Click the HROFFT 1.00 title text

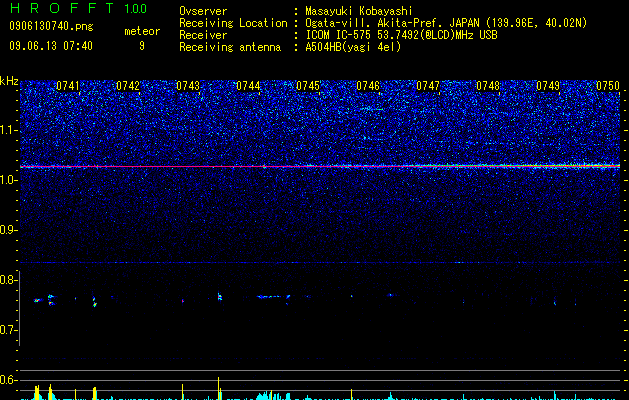click(x=79, y=8)
